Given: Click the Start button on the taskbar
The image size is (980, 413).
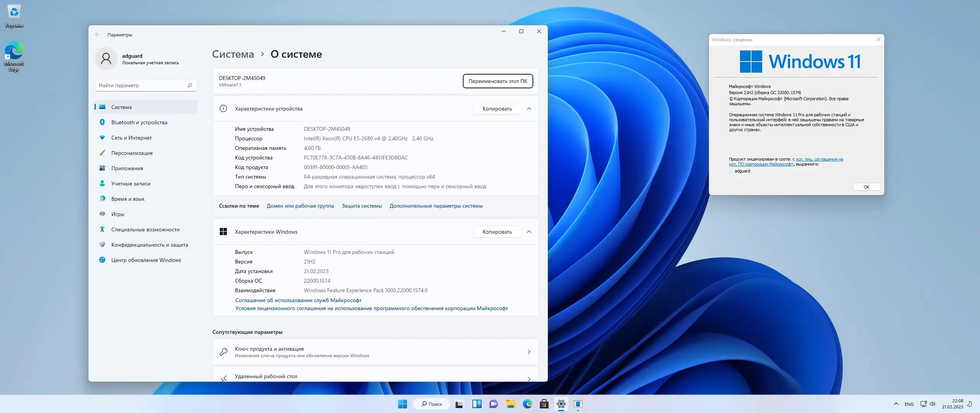Looking at the screenshot, I should 402,404.
